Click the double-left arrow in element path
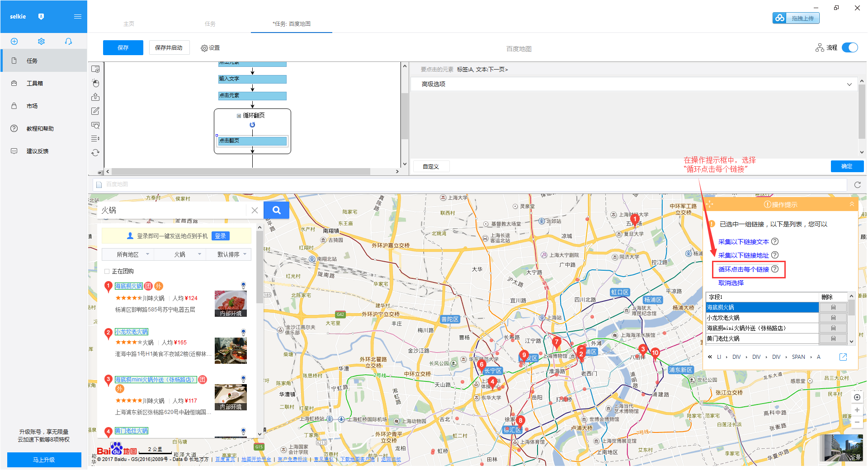 [x=710, y=357]
